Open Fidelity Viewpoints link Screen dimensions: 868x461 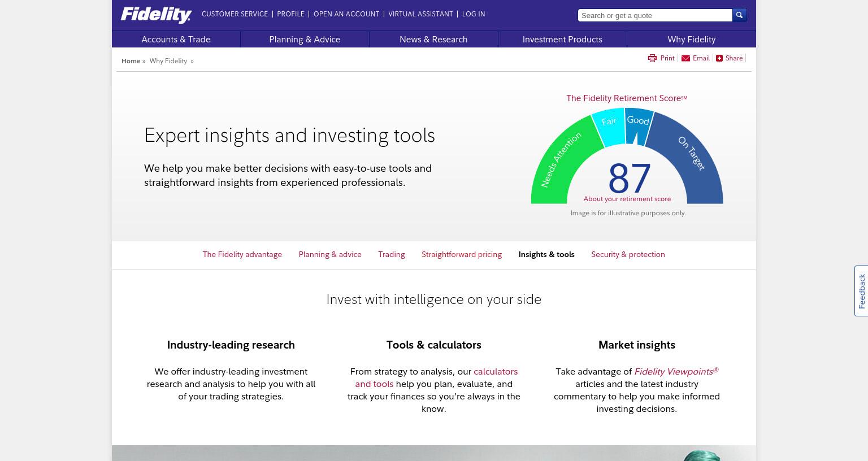click(676, 371)
